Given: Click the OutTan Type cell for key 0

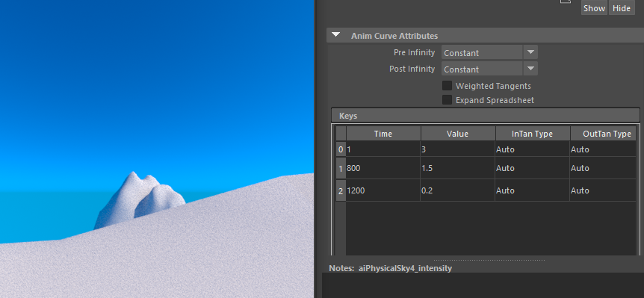Looking at the screenshot, I should tap(603, 149).
